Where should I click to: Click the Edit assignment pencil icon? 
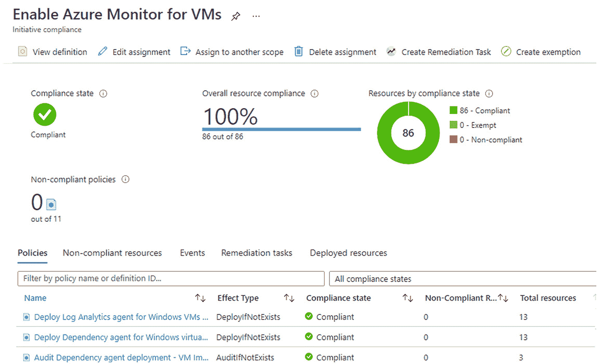pyautogui.click(x=103, y=52)
